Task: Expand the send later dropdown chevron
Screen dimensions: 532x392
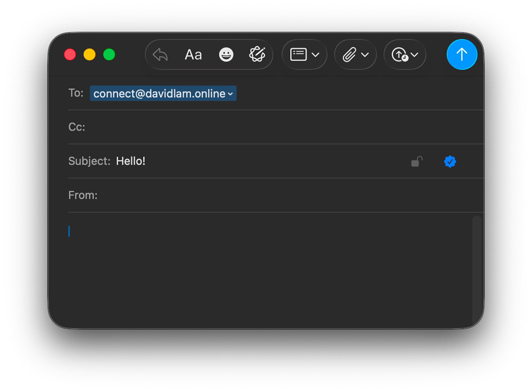Action: [415, 55]
